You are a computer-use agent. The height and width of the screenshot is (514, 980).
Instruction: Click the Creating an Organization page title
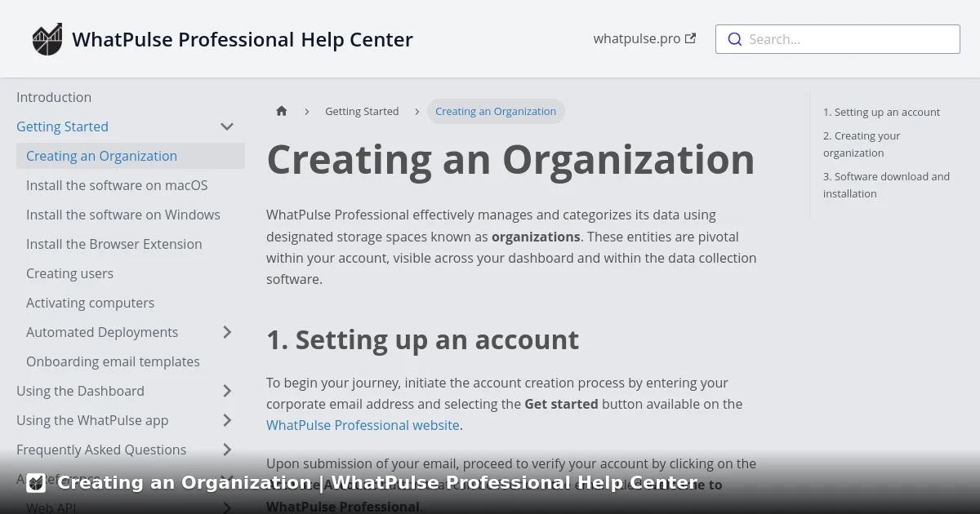point(510,159)
